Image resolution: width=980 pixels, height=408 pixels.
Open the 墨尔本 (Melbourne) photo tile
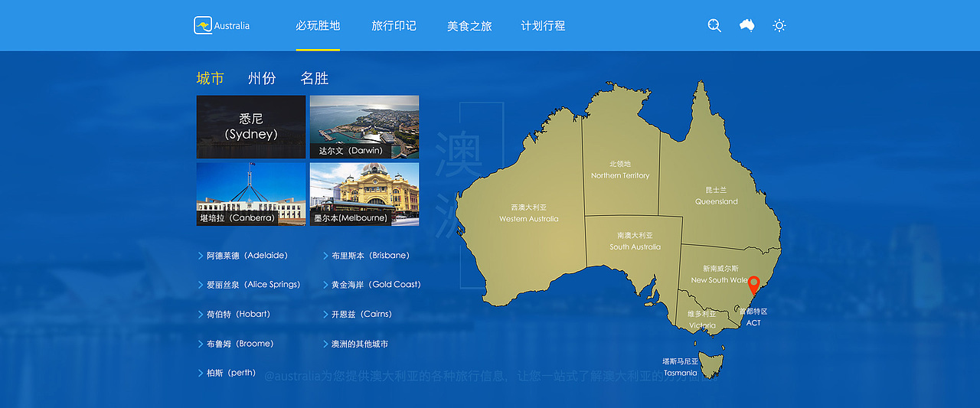pyautogui.click(x=364, y=194)
